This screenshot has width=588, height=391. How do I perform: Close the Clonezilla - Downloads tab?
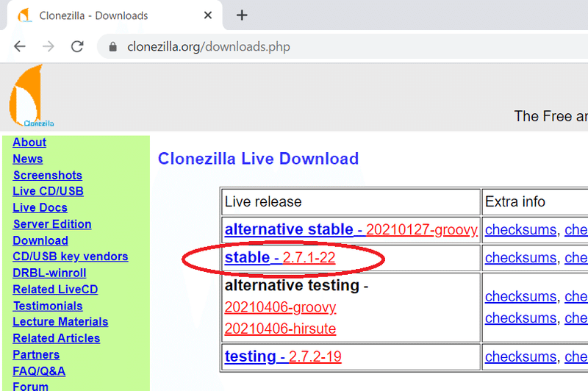coord(208,15)
